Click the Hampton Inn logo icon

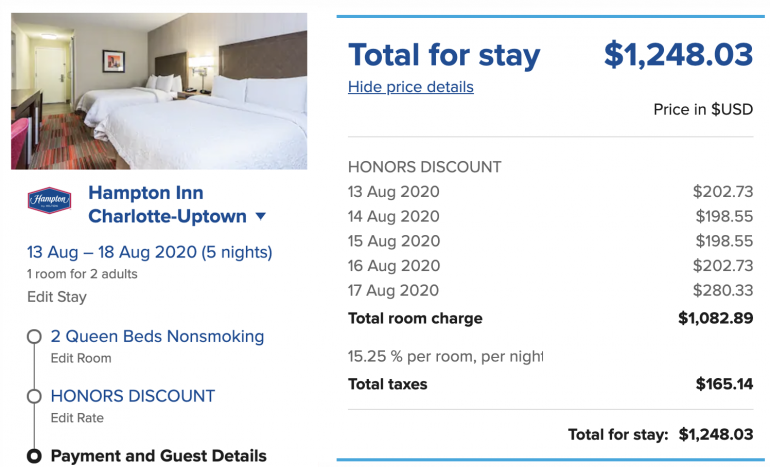(x=49, y=200)
